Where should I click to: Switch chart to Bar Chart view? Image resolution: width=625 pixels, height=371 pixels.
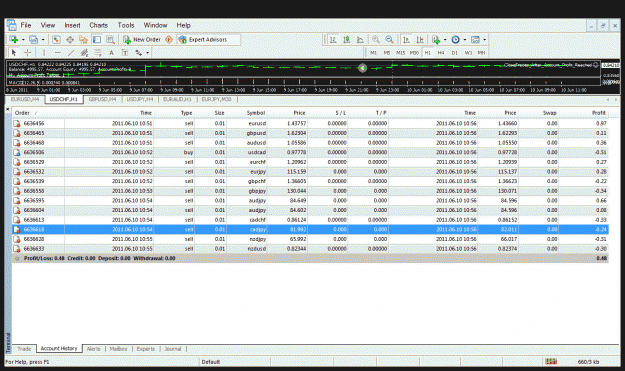pyautogui.click(x=333, y=39)
